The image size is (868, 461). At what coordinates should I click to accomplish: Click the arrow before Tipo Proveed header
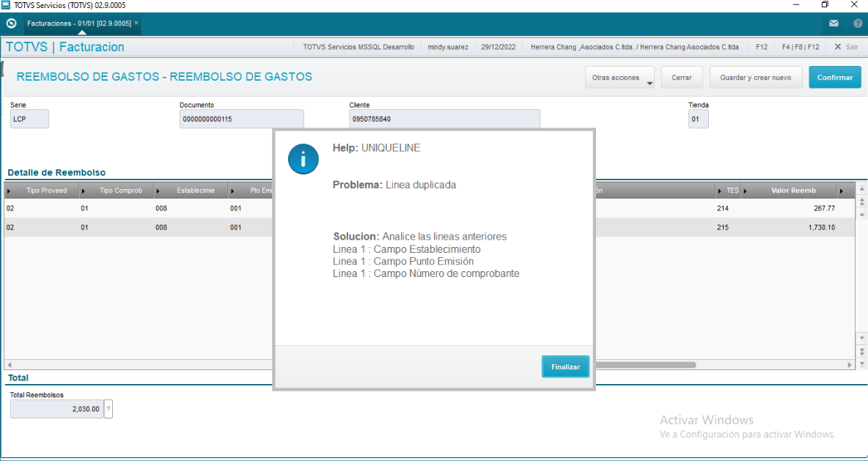tap(9, 191)
